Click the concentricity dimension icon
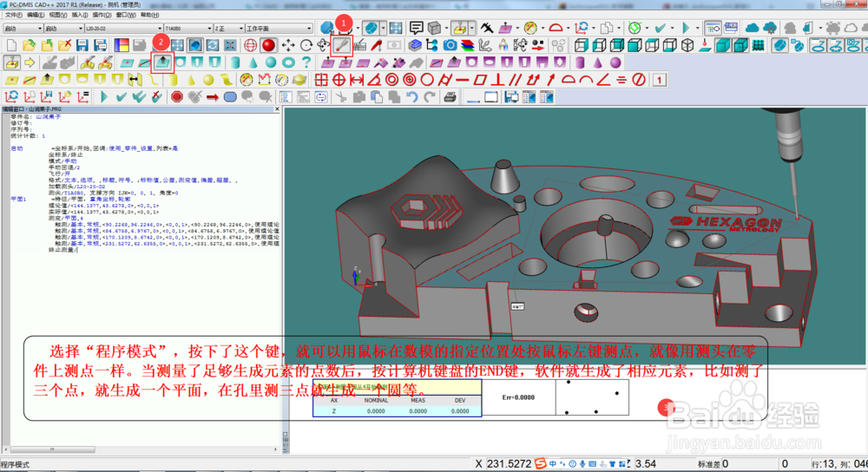 pyautogui.click(x=392, y=80)
